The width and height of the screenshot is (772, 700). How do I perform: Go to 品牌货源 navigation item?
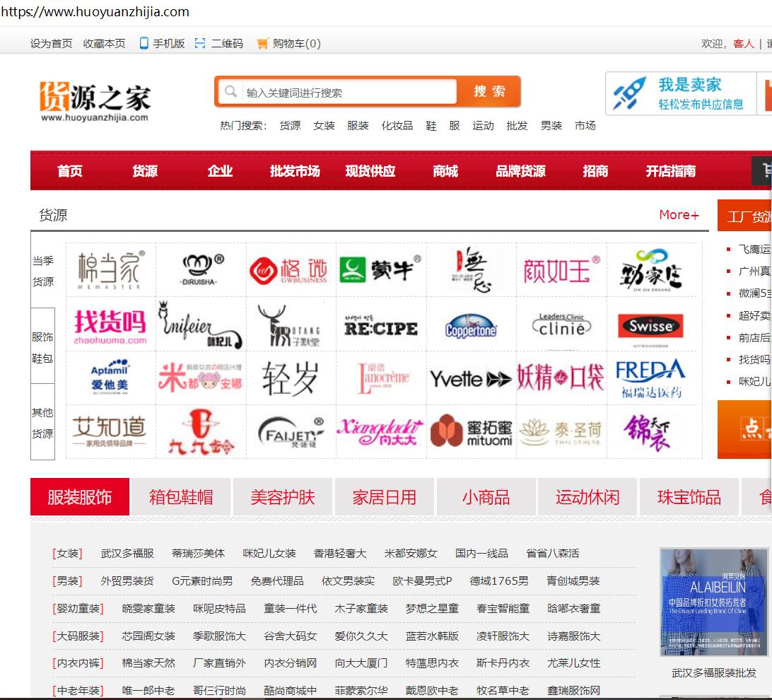(520, 171)
